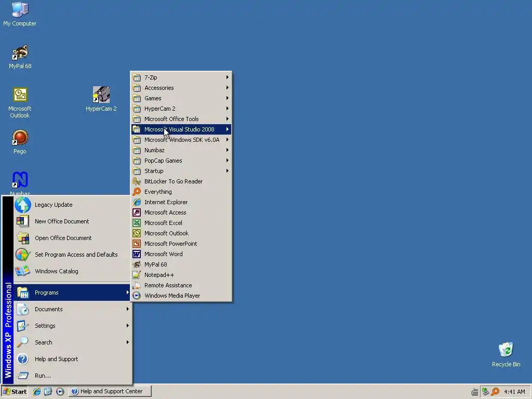Screen dimensions: 532x399
Task: Expand the Microsoft Office Tools submenu arrow
Action: (228, 119)
